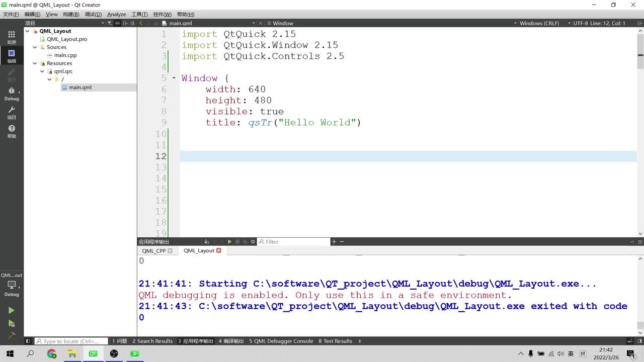
Task: Re-run application from output pane toolbar
Action: 229,242
